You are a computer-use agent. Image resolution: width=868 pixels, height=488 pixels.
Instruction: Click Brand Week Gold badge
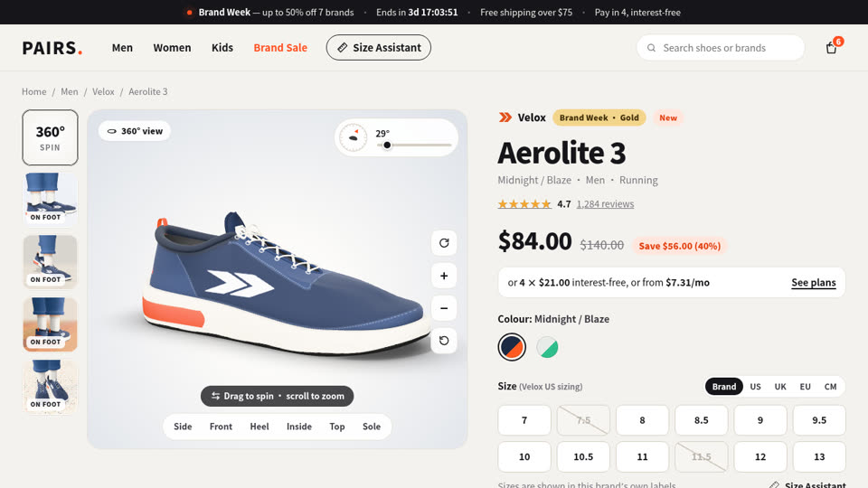(599, 117)
